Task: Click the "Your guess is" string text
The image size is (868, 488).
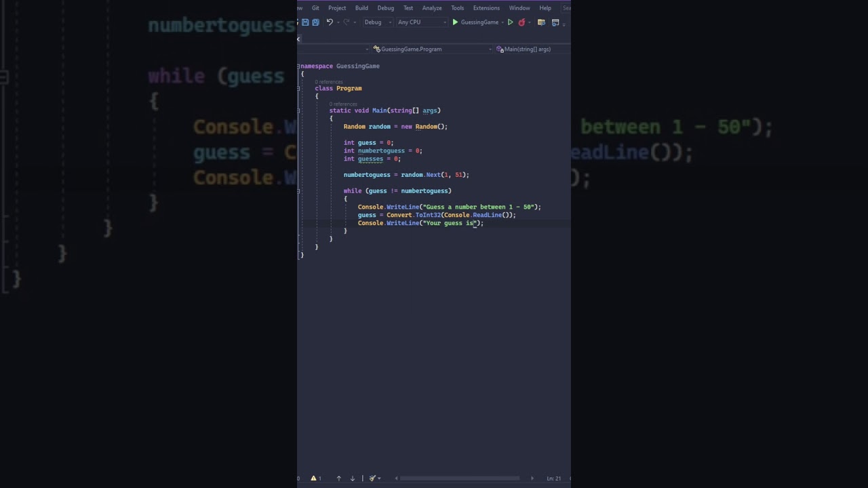Action: [450, 223]
